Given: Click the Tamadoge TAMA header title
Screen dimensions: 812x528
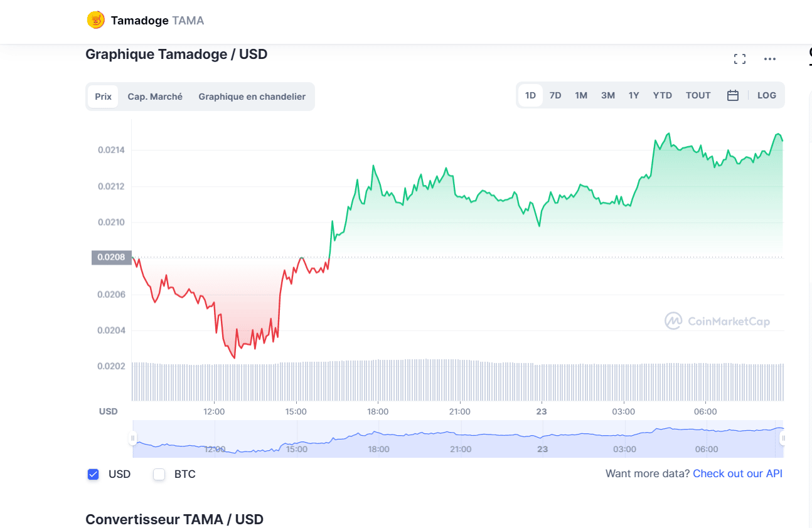Looking at the screenshot, I should point(158,21).
